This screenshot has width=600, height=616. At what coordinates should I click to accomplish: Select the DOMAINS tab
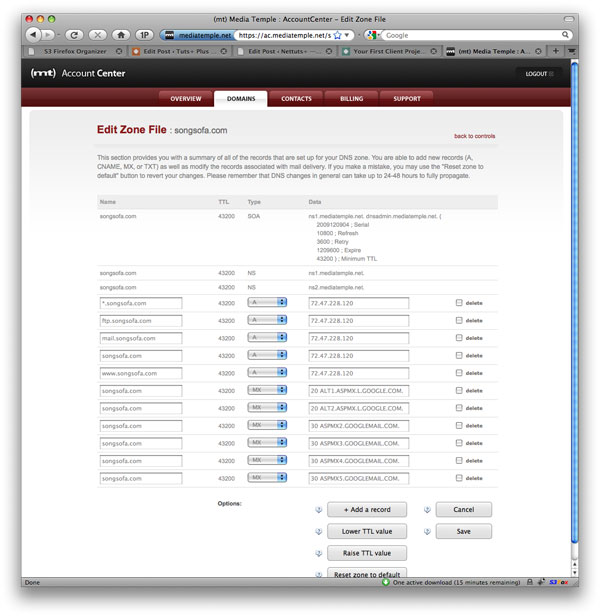tap(241, 99)
